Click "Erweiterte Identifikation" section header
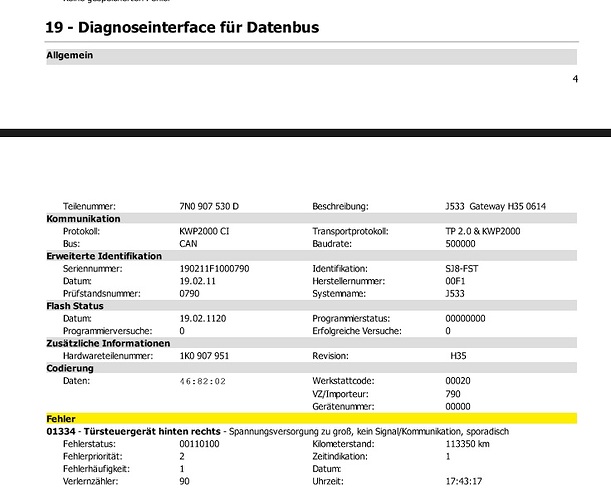The image size is (611, 500). pyautogui.click(x=311, y=256)
